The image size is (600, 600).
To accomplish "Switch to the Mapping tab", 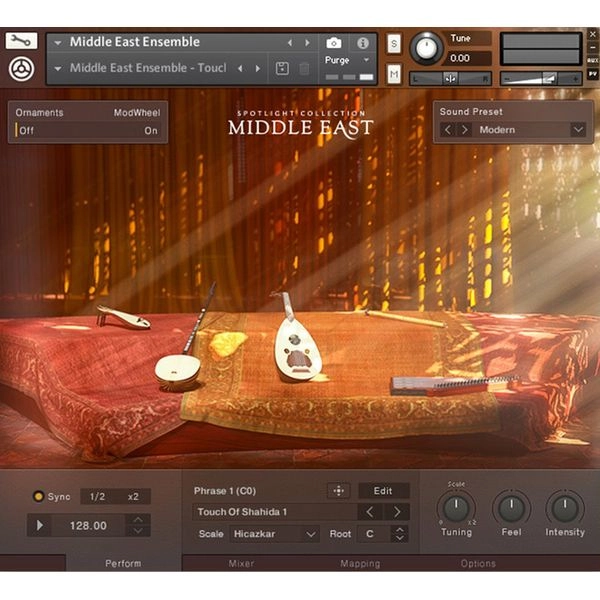I will [x=360, y=563].
